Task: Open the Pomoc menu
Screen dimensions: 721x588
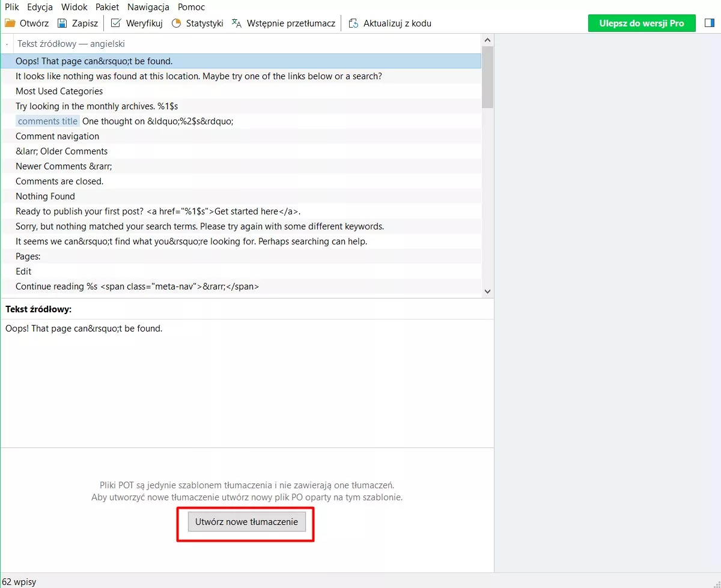Action: click(192, 7)
